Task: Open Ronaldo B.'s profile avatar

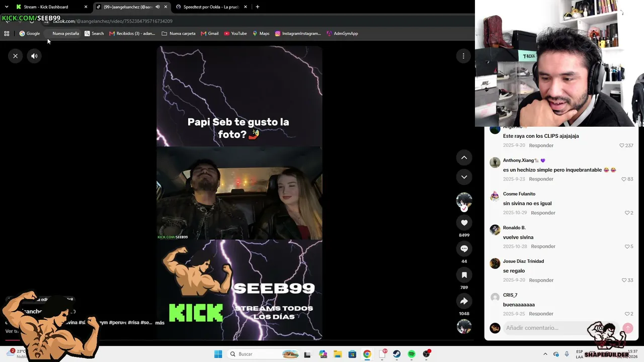Action: coord(495,230)
